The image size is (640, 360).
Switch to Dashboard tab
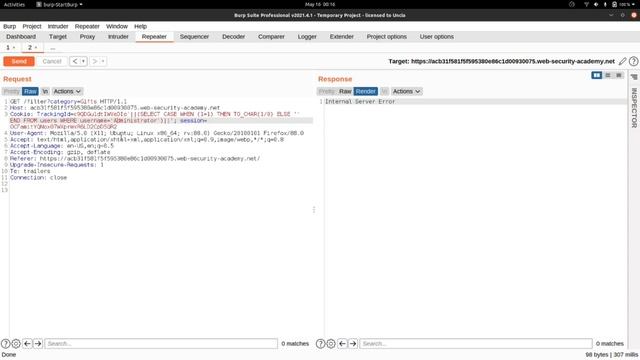tap(21, 37)
